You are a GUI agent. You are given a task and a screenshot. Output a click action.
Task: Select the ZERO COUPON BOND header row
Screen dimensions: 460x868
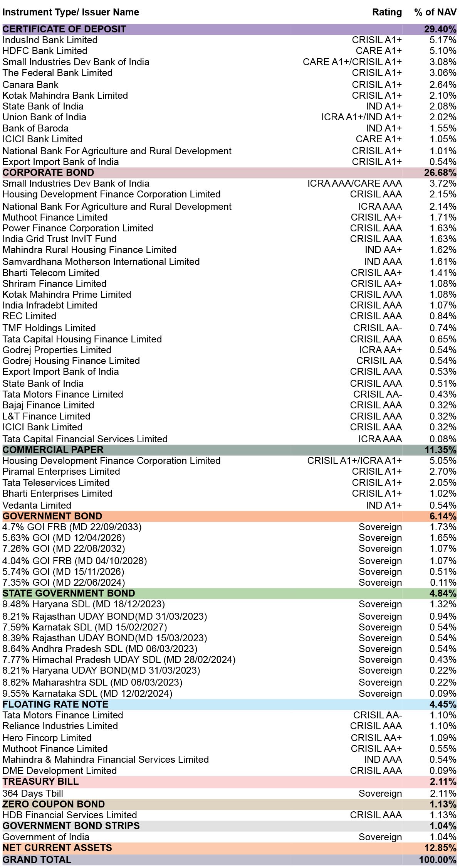230,804
